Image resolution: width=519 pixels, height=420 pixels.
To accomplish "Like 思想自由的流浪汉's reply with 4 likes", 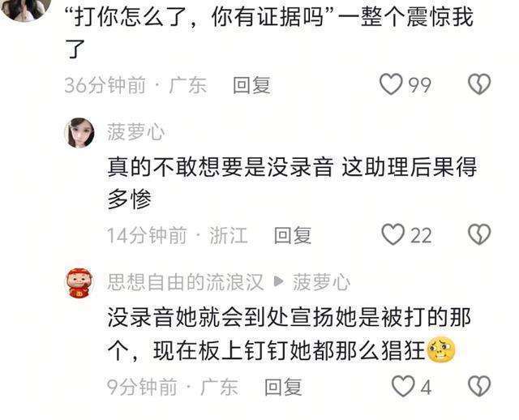I will point(403,386).
